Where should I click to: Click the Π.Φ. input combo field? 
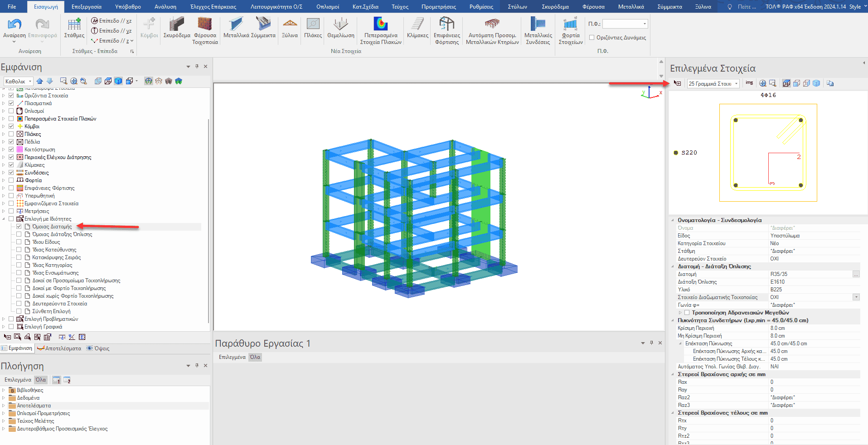click(625, 24)
